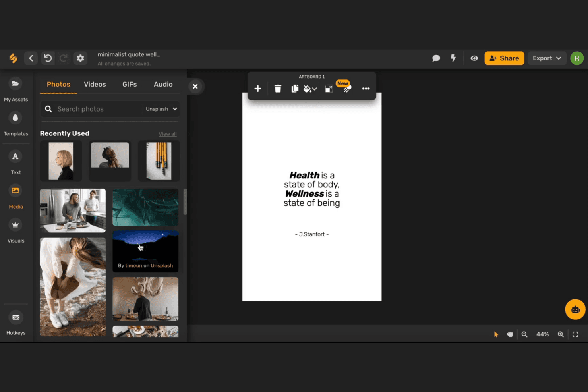The width and height of the screenshot is (588, 392).
Task: Open My Assets in the sidebar
Action: pyautogui.click(x=16, y=90)
